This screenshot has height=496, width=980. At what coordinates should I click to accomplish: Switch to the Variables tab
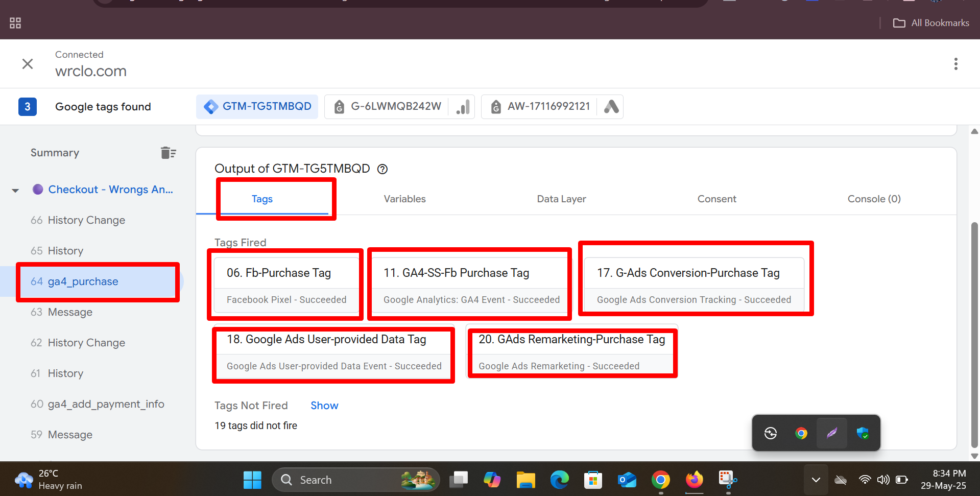point(404,199)
